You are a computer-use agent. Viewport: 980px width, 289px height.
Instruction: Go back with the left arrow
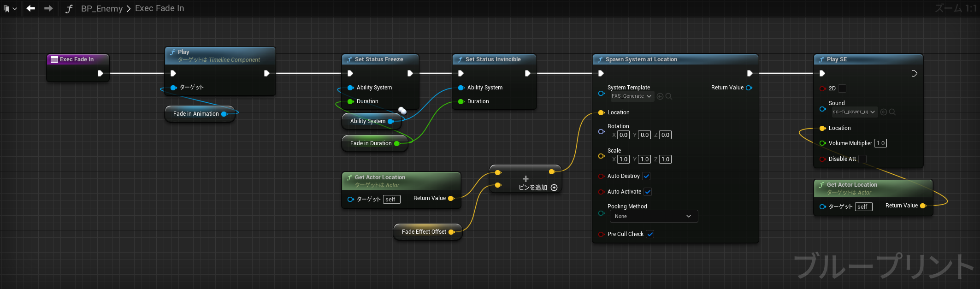(x=31, y=8)
